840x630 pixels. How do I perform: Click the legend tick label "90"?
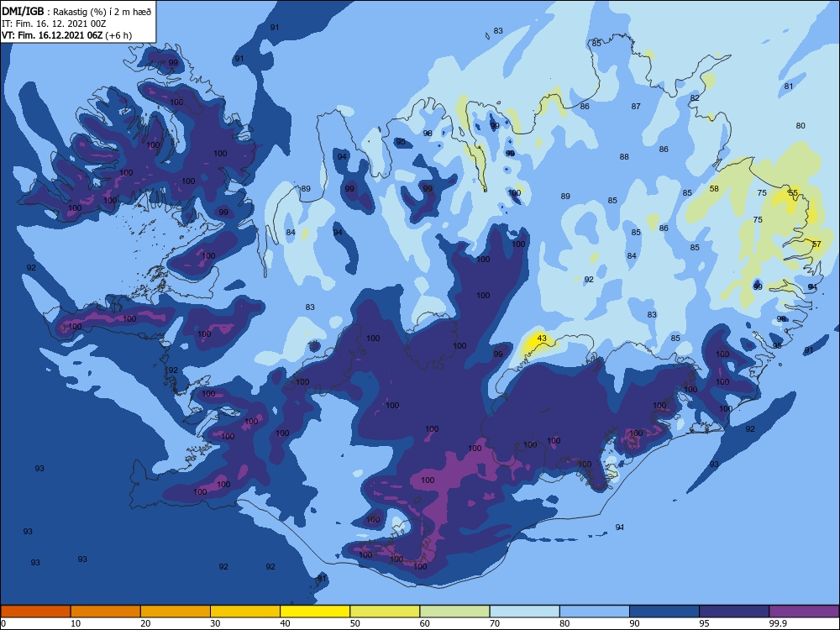(x=634, y=623)
